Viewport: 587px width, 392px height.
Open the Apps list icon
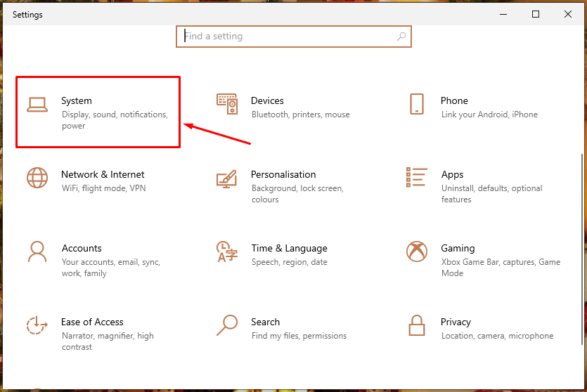click(417, 177)
